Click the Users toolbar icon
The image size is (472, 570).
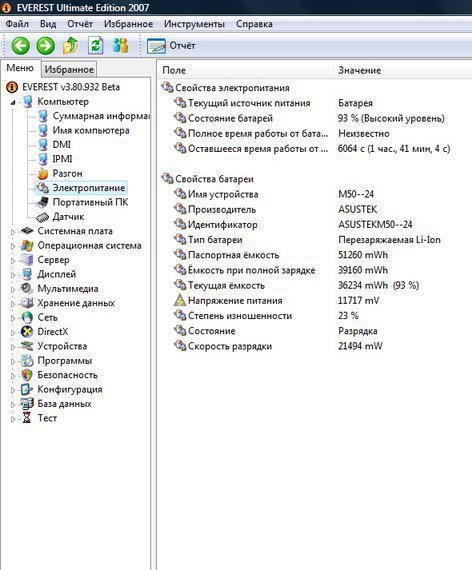120,45
